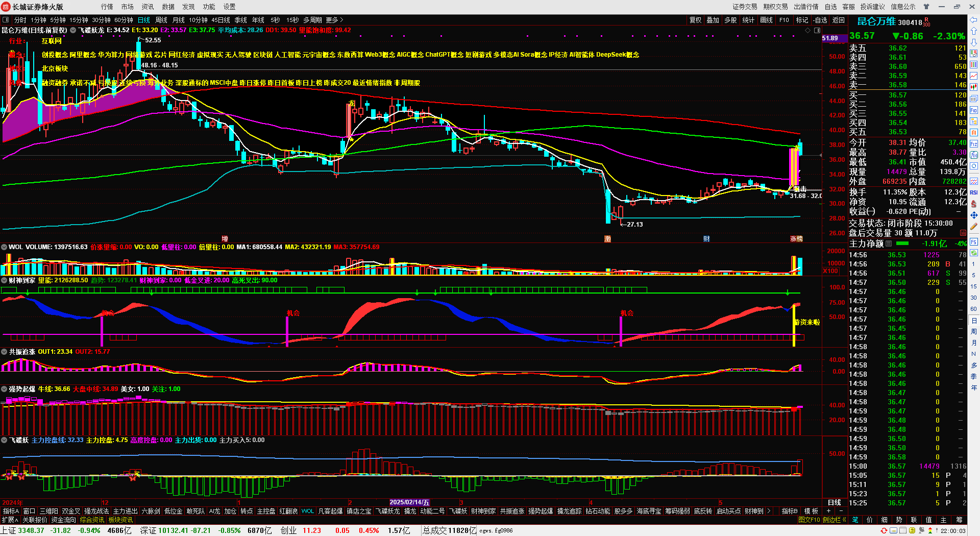Open the 市场 menu

point(128,7)
